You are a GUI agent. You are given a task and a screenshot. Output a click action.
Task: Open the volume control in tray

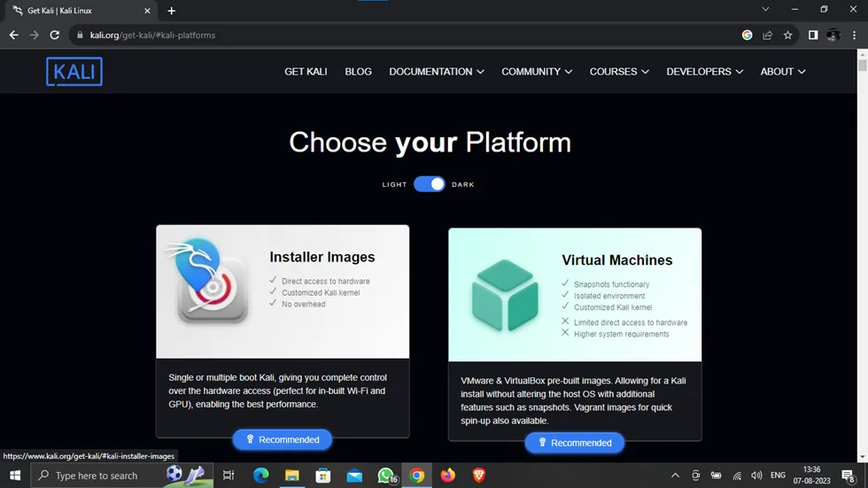pos(756,476)
